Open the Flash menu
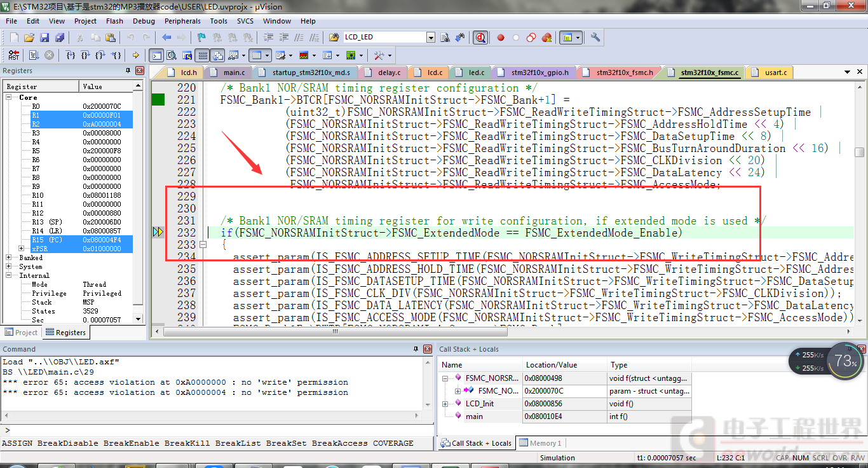 tap(114, 21)
